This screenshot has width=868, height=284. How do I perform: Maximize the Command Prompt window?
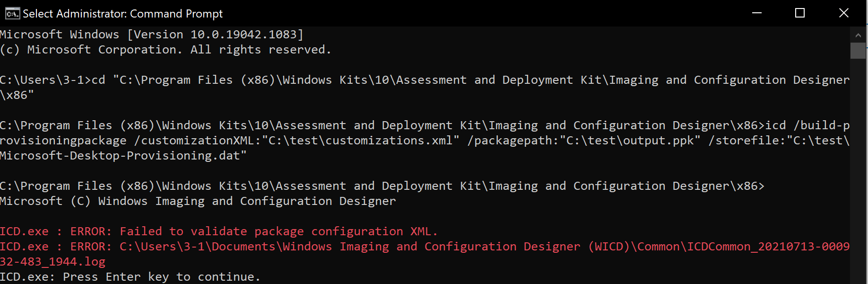[800, 13]
